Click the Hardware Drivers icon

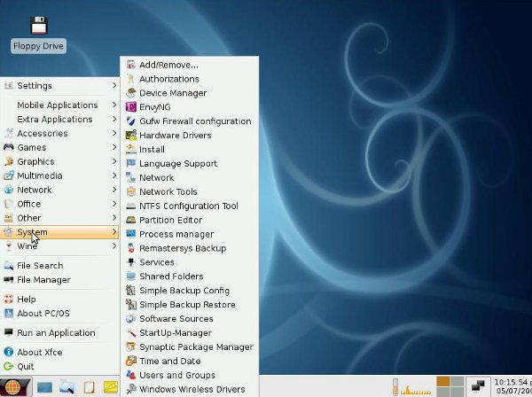[x=131, y=136]
